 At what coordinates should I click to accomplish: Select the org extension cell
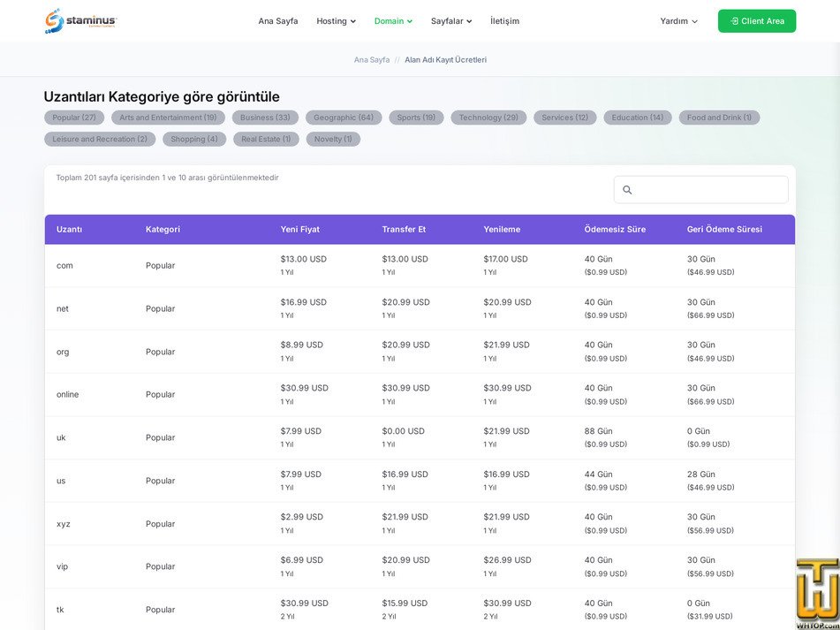click(63, 352)
